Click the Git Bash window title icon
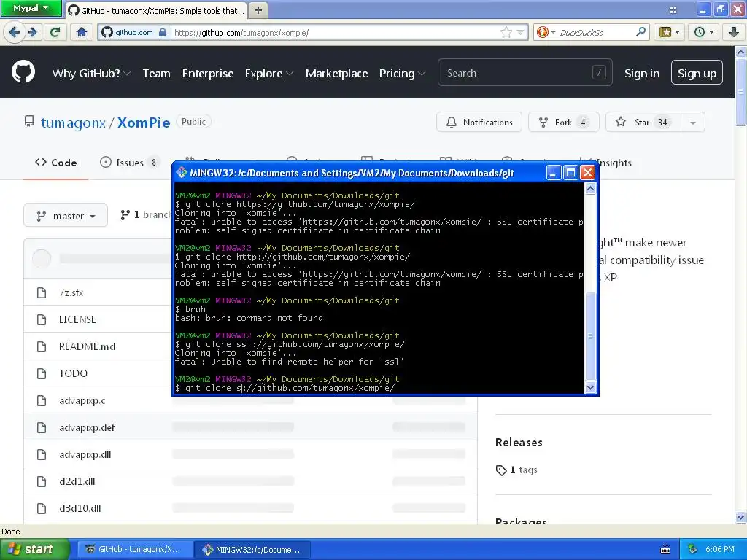The width and height of the screenshot is (747, 560). [182, 173]
